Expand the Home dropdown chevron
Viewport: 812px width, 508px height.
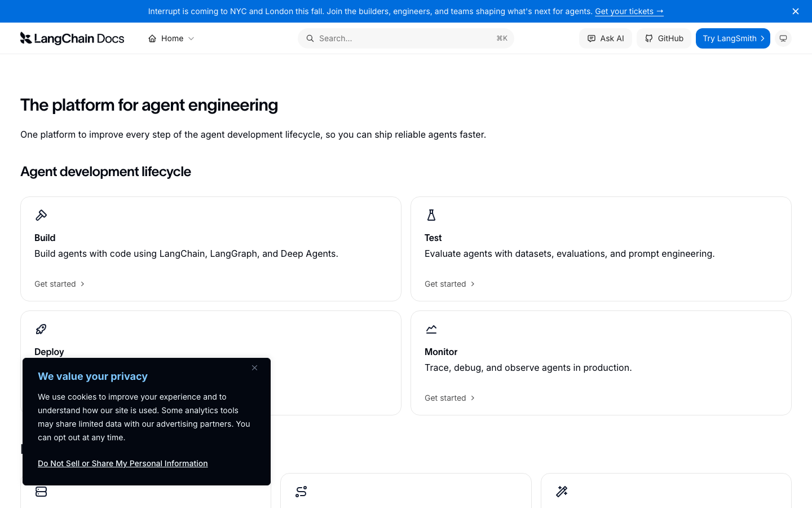click(x=191, y=38)
